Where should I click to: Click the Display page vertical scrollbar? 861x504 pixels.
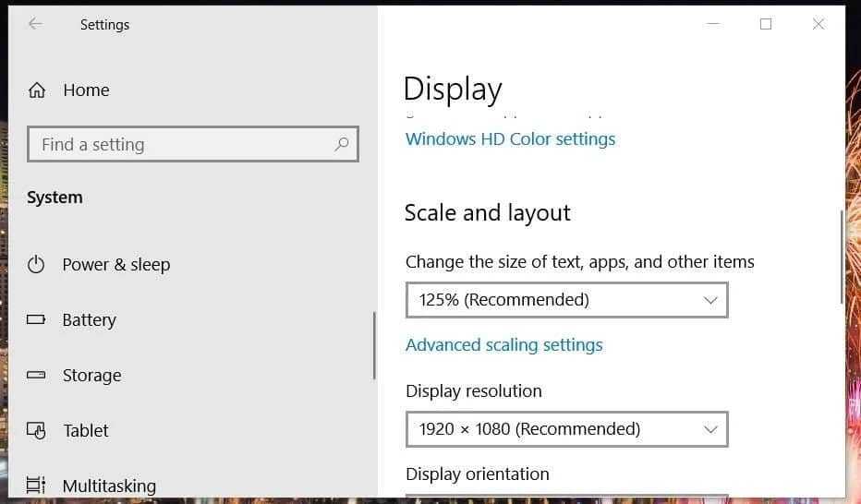click(x=841, y=257)
